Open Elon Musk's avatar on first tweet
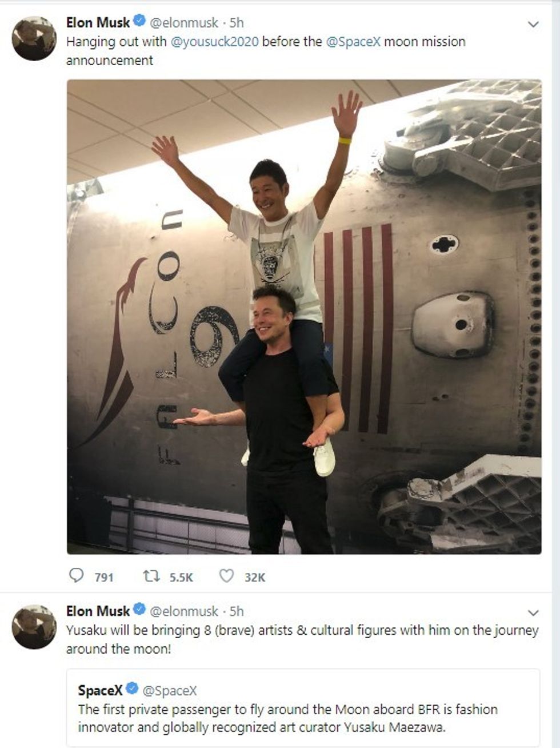Screen dimensions: 560x748 [34, 38]
